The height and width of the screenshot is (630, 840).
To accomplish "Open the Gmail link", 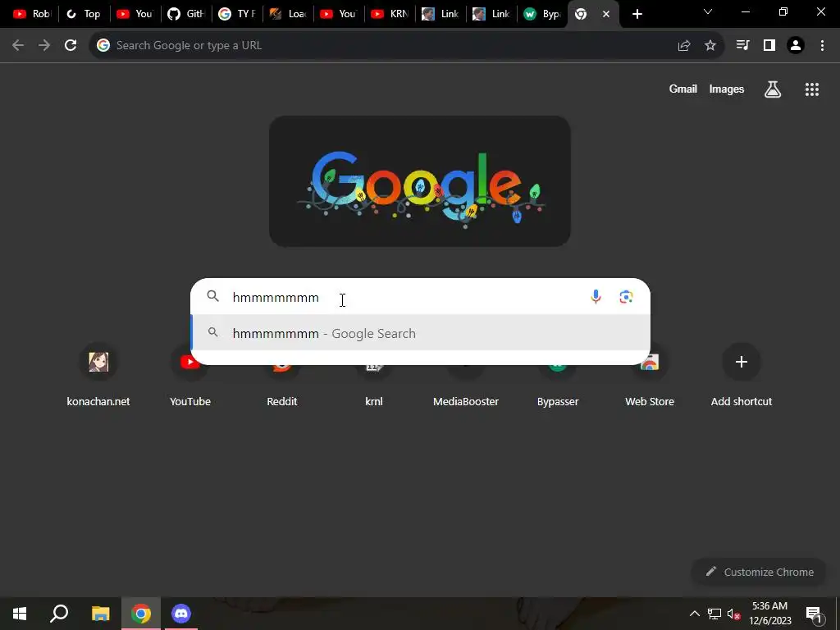I will (x=683, y=89).
